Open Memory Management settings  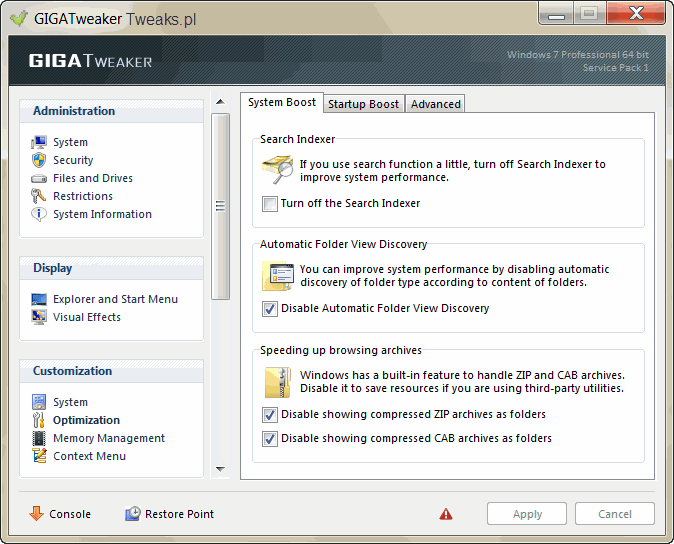(109, 438)
